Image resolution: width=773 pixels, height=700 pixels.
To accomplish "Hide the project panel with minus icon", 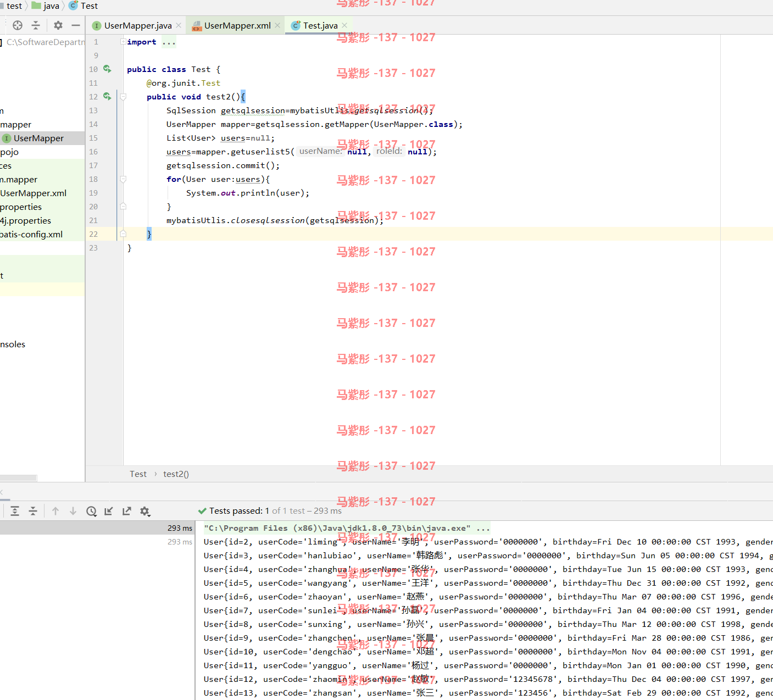I will pos(76,25).
